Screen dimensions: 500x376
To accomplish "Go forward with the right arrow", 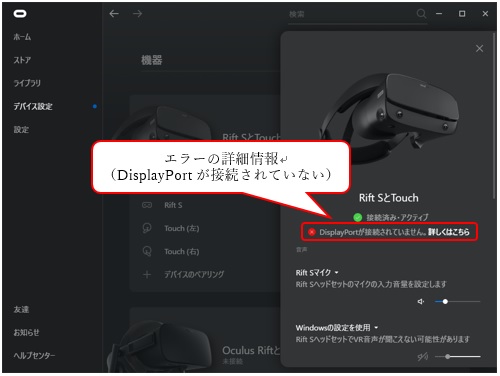I will pos(137,14).
